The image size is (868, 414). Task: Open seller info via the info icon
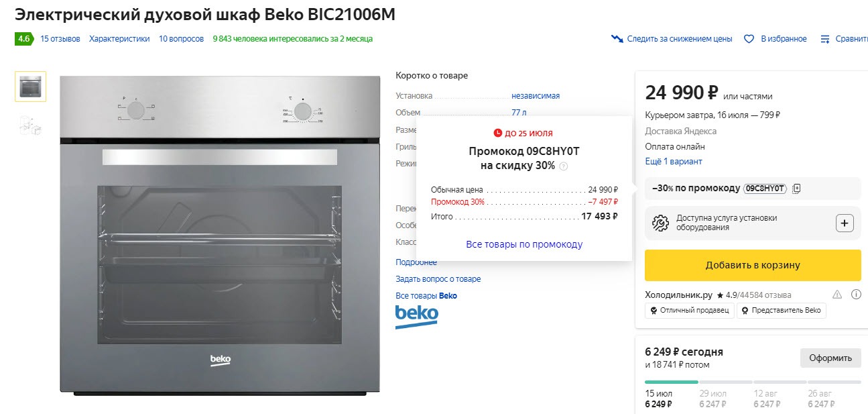click(x=856, y=295)
